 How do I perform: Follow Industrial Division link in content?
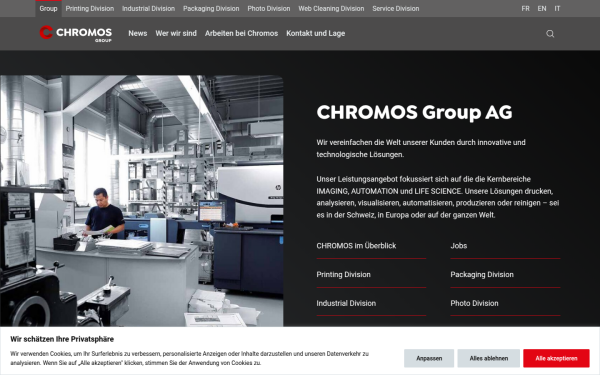(x=371, y=303)
